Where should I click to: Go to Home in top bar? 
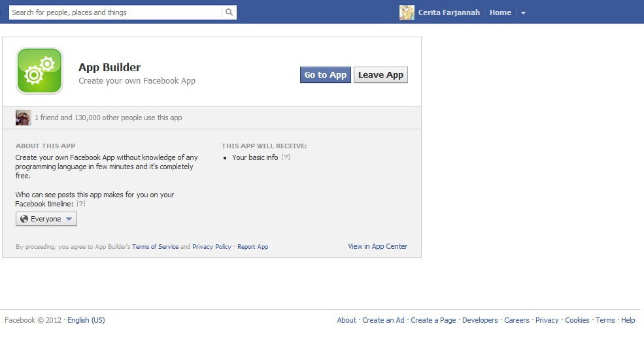pos(500,12)
